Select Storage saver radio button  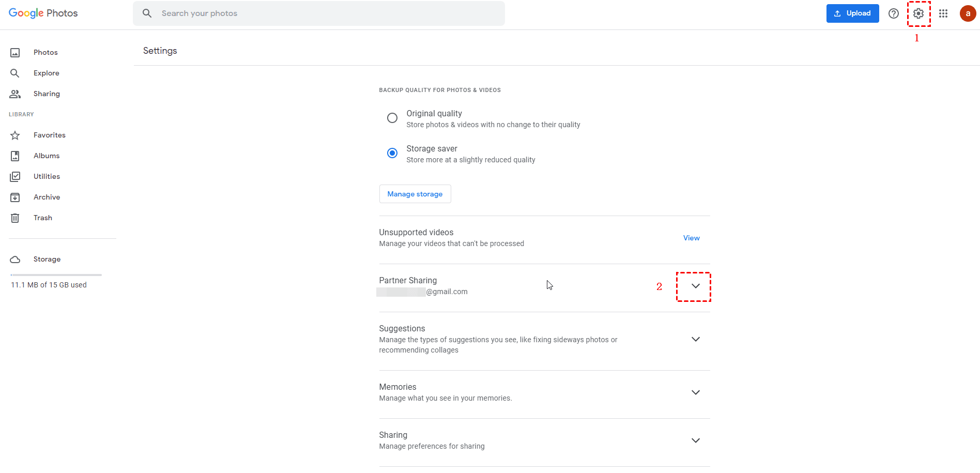(x=392, y=153)
